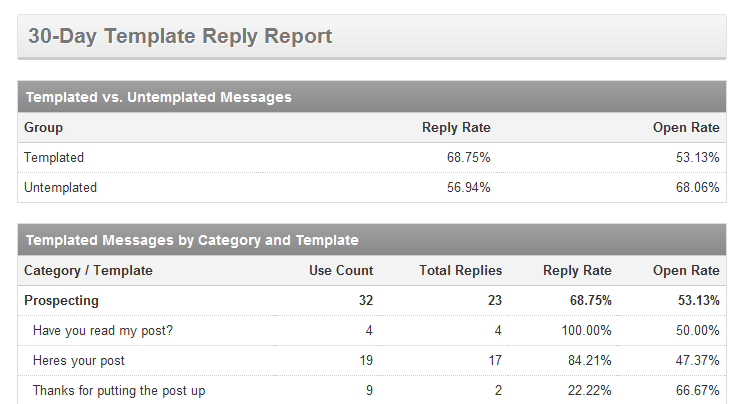Screen dimensions: 736x404
Task: Click the Reply Rate header in first table
Action: tap(456, 128)
